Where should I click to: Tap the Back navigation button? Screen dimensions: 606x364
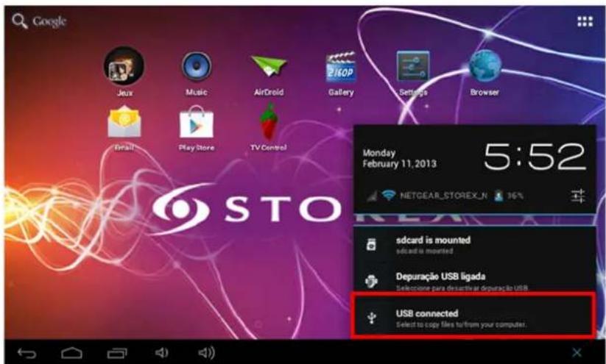(x=27, y=353)
